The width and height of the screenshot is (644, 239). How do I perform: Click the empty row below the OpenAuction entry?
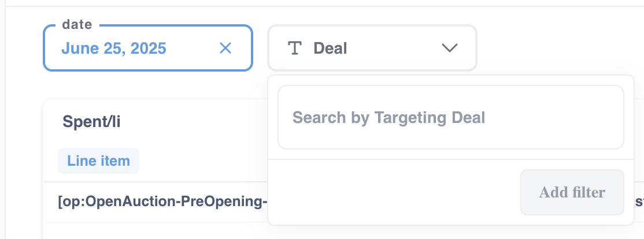pyautogui.click(x=156, y=231)
